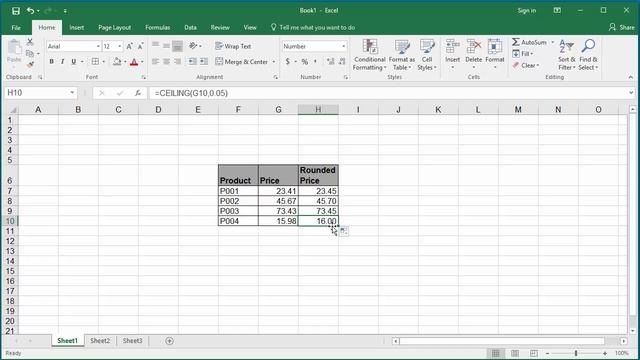The height and width of the screenshot is (360, 640).
Task: Insert cells using the Insert icon
Action: pyautogui.click(x=452, y=47)
